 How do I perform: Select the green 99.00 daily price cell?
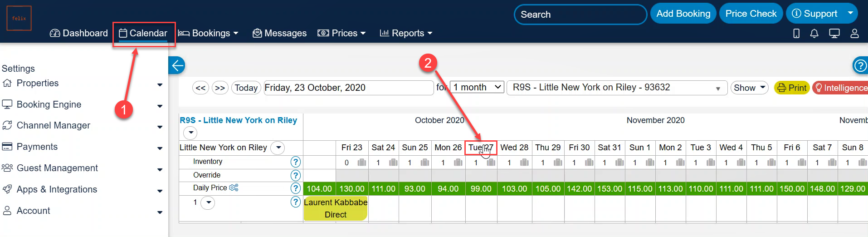coord(481,188)
